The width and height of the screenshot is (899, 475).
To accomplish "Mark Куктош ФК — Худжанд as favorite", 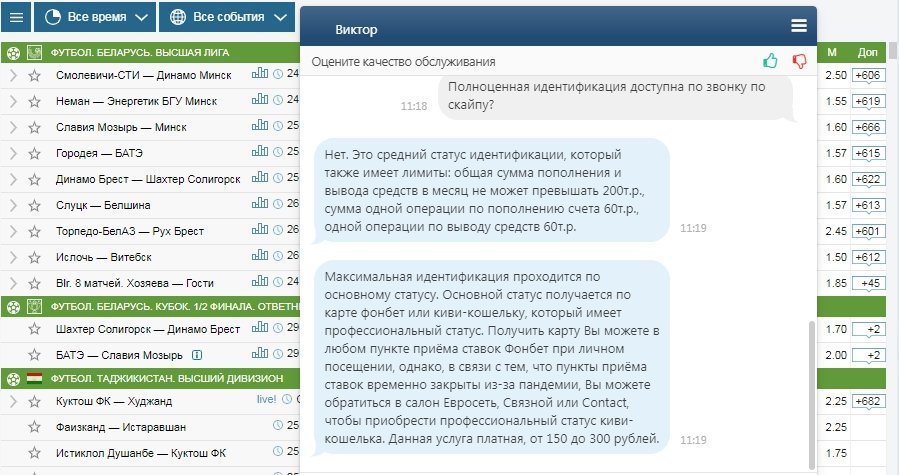I will pos(35,401).
